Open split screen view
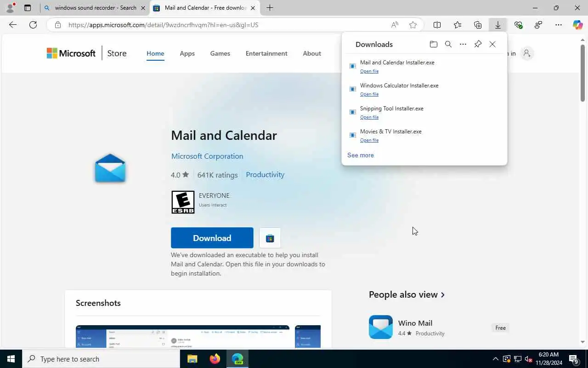 pos(437,25)
